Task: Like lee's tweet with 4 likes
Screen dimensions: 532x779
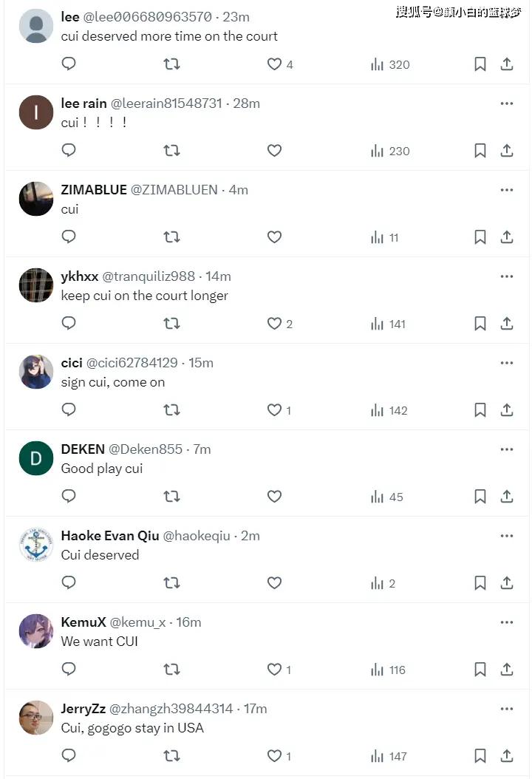Action: 275,64
